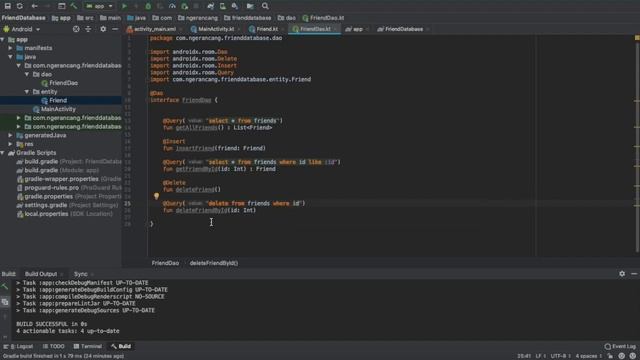The image size is (640, 360).
Task: Open gradle-wrapper.properties file
Action: pyautogui.click(x=61, y=179)
